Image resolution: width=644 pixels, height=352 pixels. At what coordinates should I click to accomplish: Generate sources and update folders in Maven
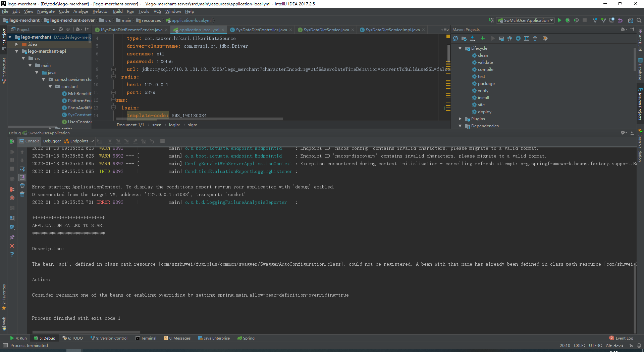point(464,38)
